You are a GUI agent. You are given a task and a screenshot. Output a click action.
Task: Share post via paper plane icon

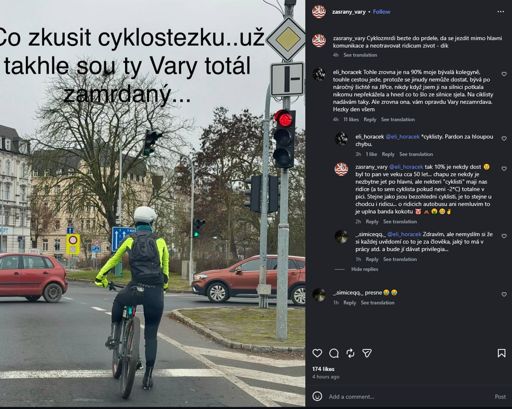[367, 353]
